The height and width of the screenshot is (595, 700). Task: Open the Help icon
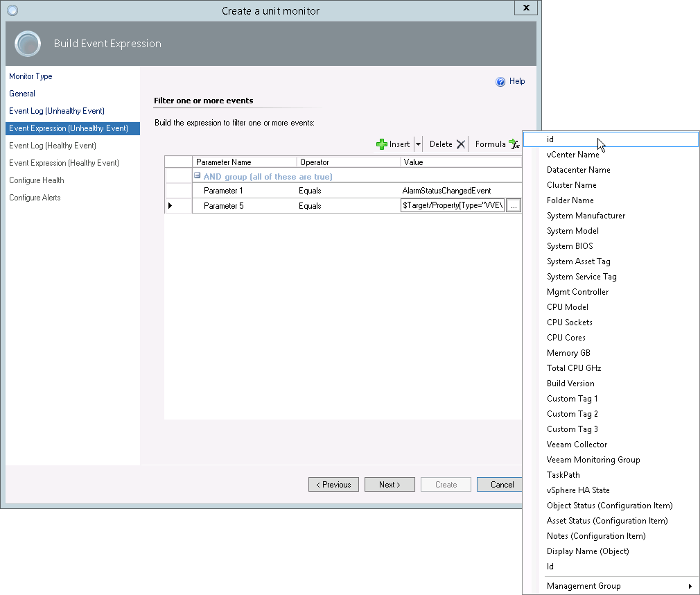(x=500, y=81)
